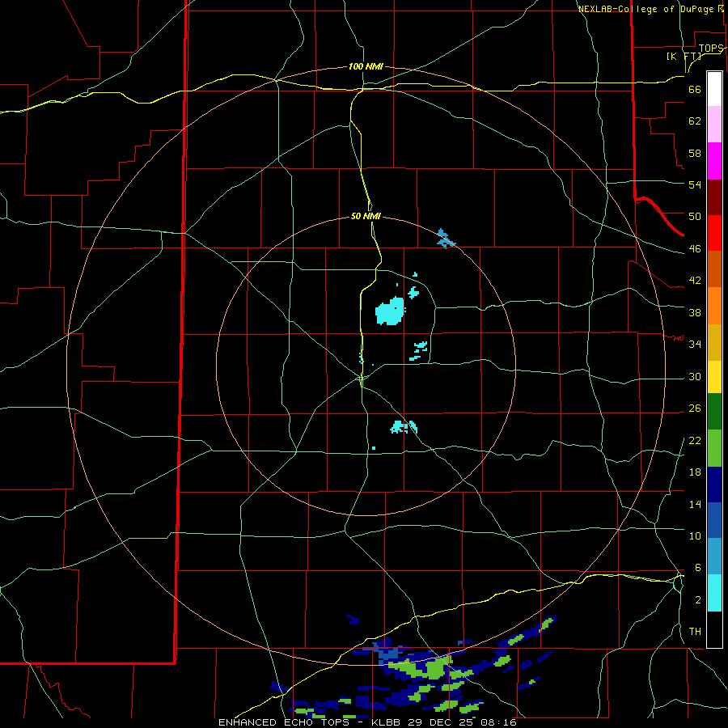Screen dimensions: 728x728
Task: Click the cyan echo southeast of radar center
Action: click(404, 426)
